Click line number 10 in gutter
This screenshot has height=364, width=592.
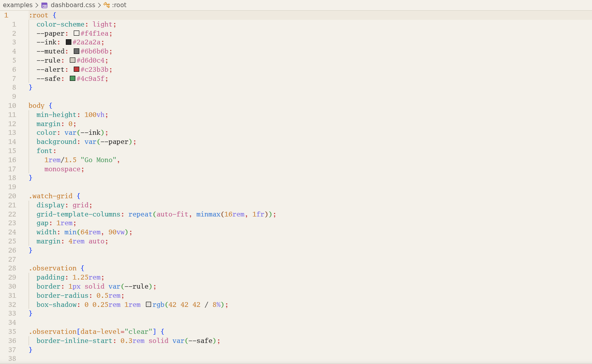coord(12,105)
